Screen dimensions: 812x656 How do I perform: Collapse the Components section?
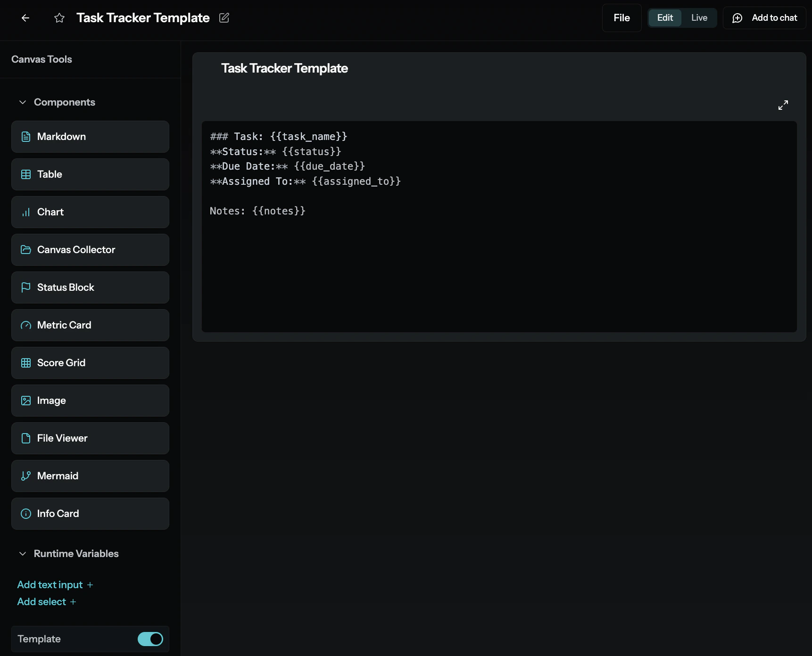click(x=23, y=102)
